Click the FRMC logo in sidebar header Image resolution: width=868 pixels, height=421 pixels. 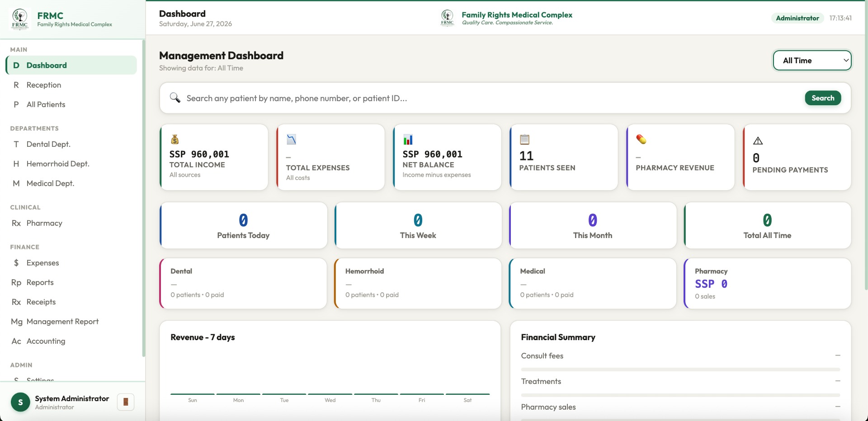coord(20,19)
